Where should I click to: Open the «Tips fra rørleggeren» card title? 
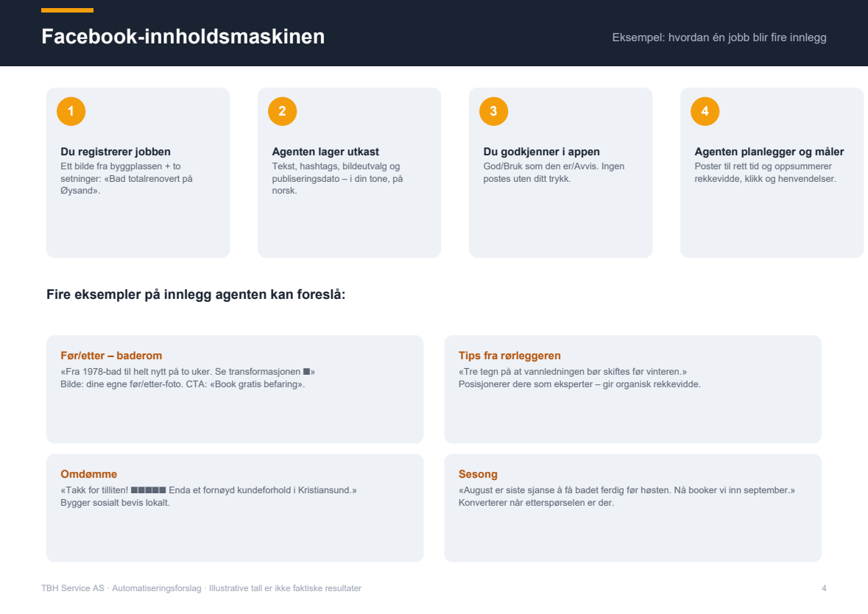click(510, 356)
